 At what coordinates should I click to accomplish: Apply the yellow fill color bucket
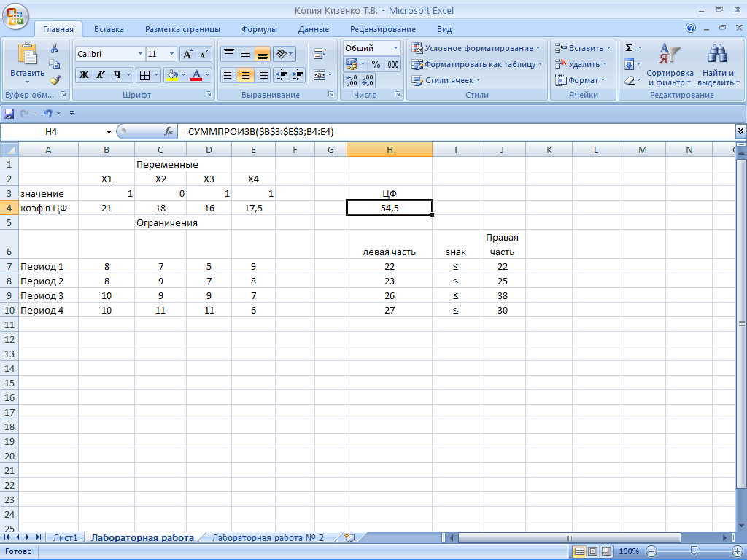172,75
